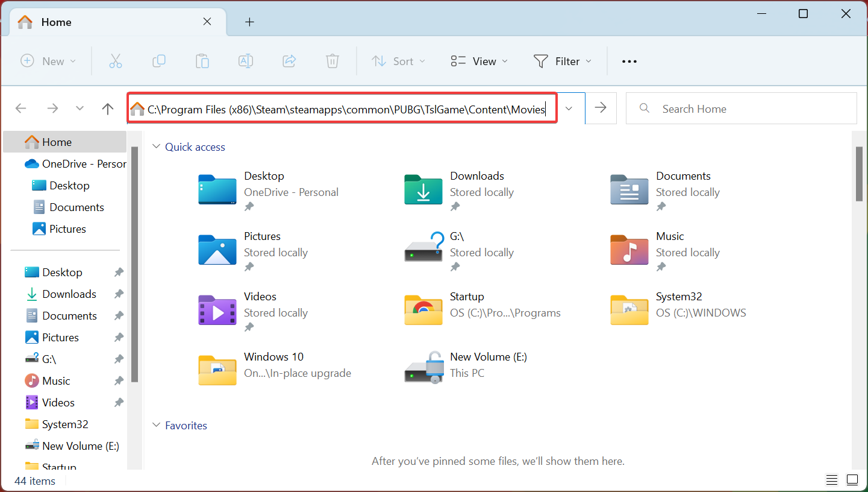Open the See more ellipsis menu
Viewport: 868px width, 492px height.
(x=629, y=61)
